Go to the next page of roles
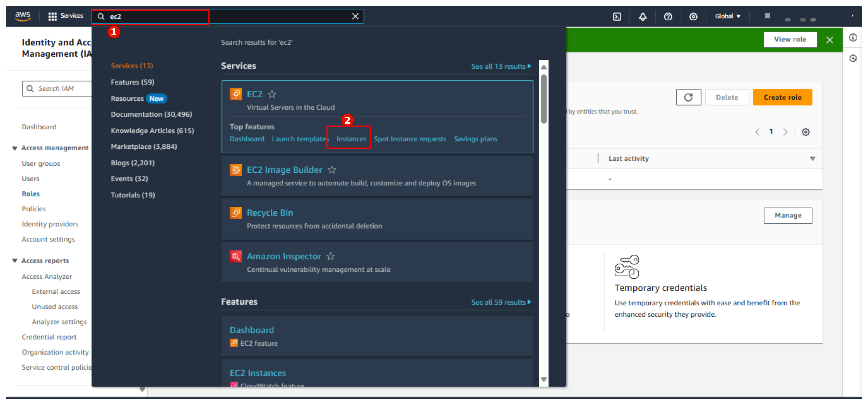 785,132
